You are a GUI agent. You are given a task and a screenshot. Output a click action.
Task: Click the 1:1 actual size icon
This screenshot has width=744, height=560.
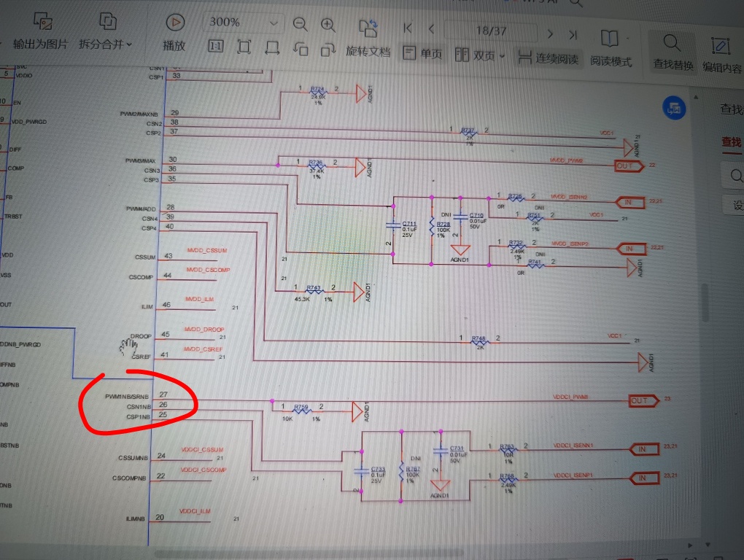pos(216,47)
